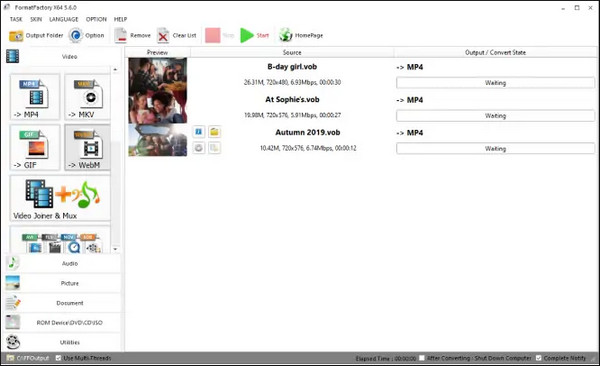
Task: Click output settings gear for Autumn 2019.vob
Action: coord(199,148)
